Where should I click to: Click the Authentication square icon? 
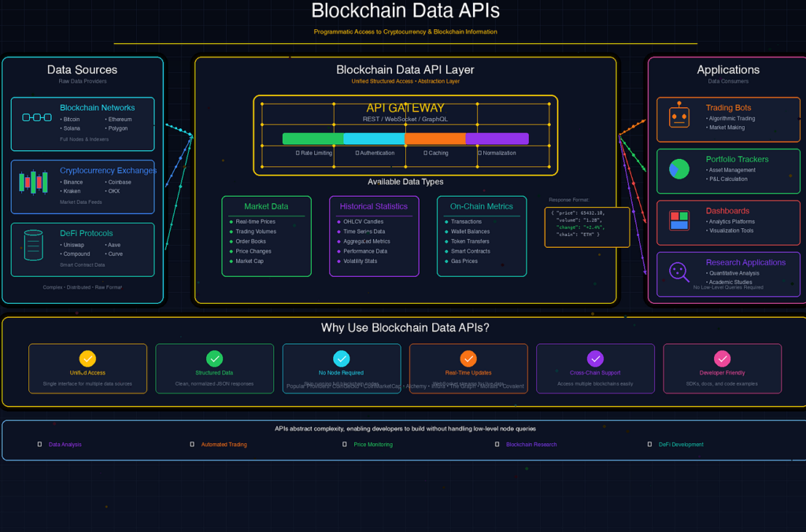coord(357,153)
